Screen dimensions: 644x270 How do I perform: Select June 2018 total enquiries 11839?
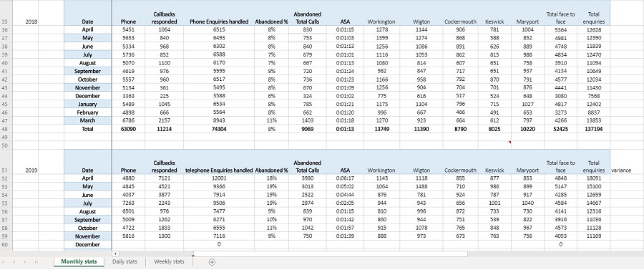point(593,46)
